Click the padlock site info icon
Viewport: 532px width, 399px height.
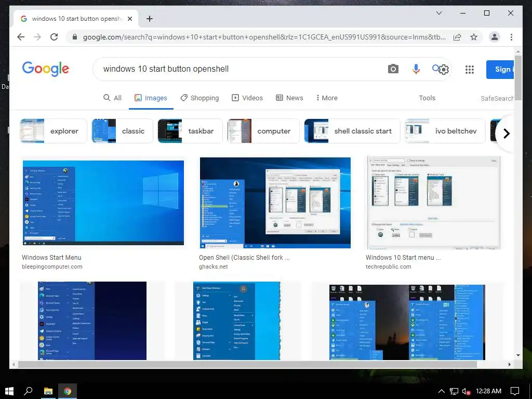[x=75, y=37]
